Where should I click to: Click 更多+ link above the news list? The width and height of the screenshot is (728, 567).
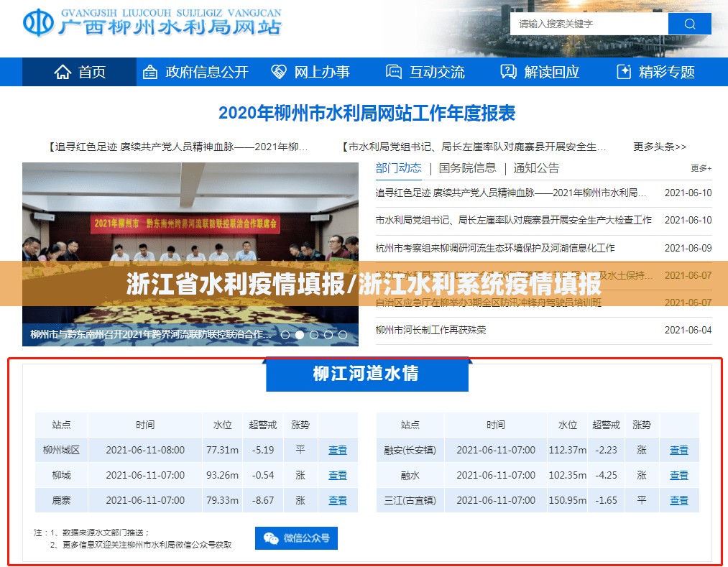tap(701, 168)
